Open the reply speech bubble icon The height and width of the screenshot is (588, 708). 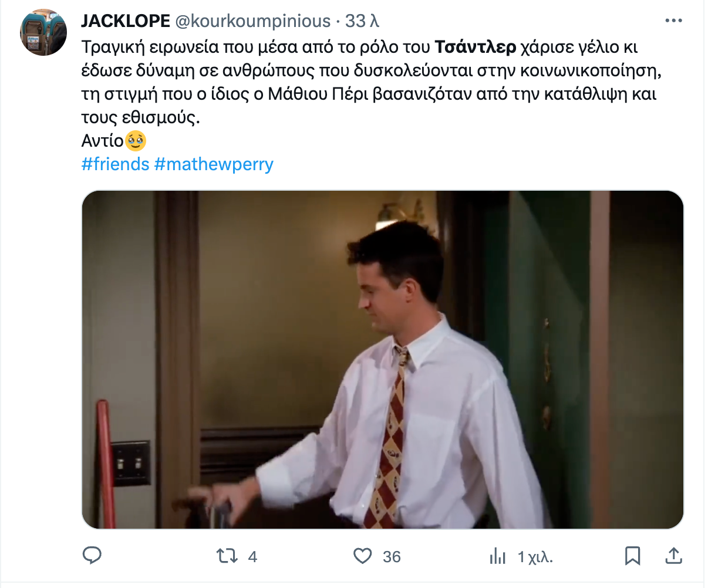click(92, 556)
